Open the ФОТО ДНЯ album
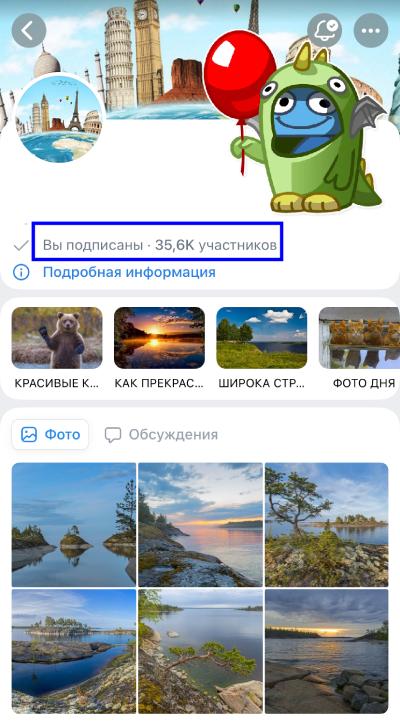400x725 pixels. [361, 348]
